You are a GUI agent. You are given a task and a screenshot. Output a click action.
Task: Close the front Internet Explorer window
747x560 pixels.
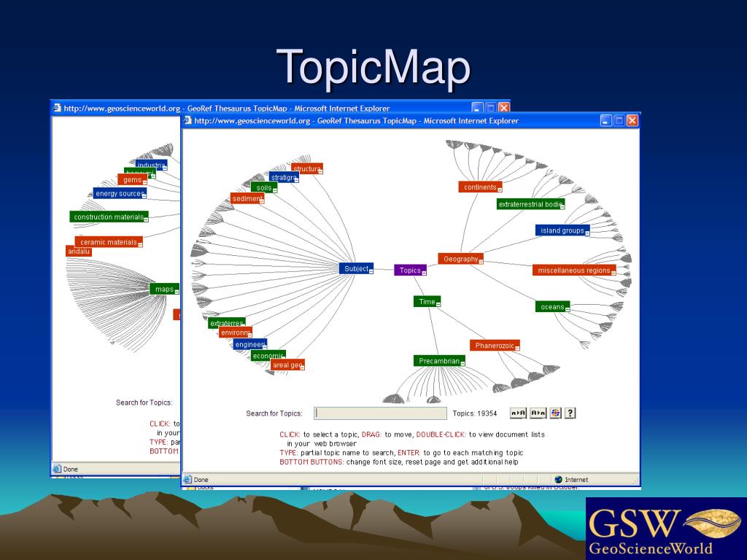pyautogui.click(x=632, y=120)
